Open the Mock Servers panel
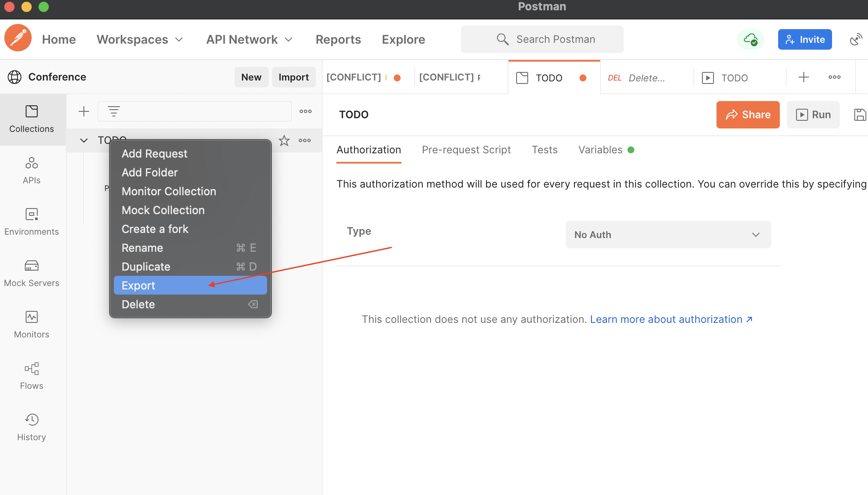 [x=32, y=273]
